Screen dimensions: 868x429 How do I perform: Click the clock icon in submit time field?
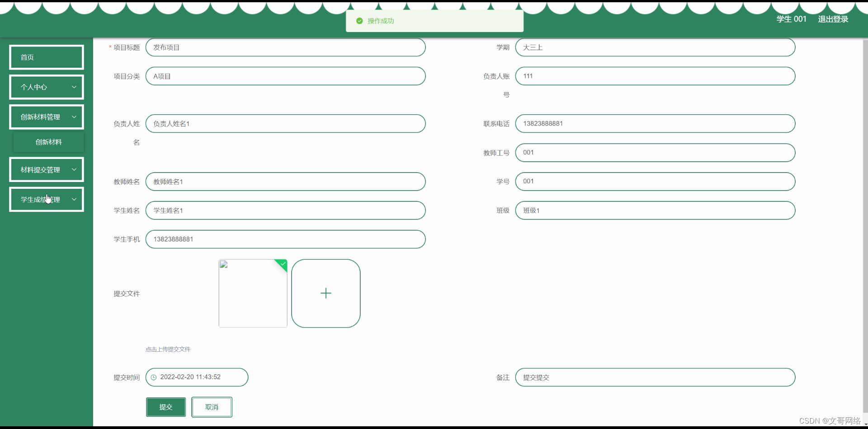[154, 378]
